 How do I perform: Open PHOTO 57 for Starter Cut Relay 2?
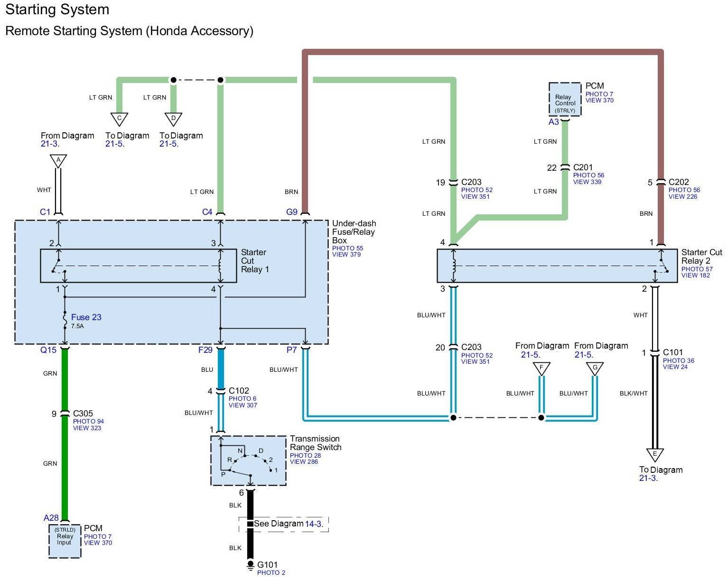pyautogui.click(x=697, y=269)
